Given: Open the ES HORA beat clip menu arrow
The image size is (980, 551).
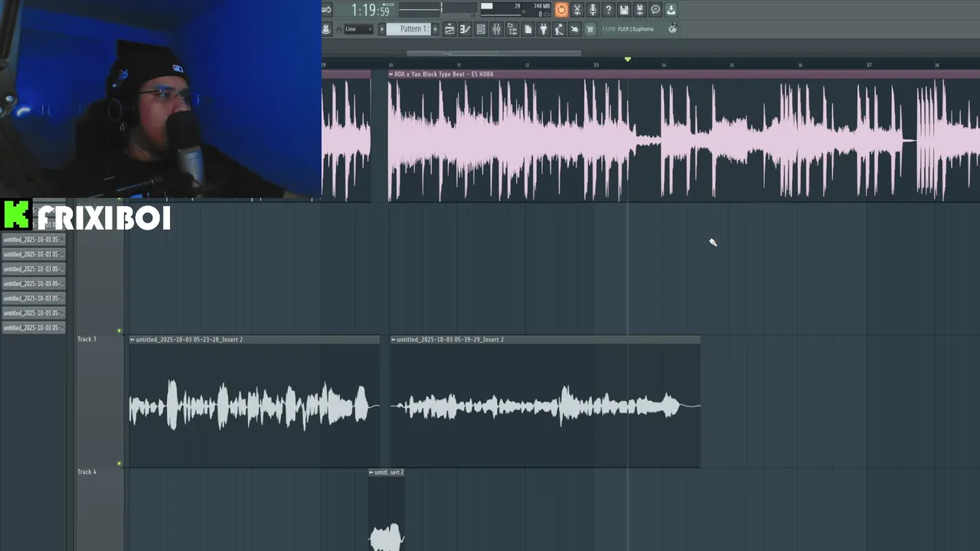Looking at the screenshot, I should point(391,74).
